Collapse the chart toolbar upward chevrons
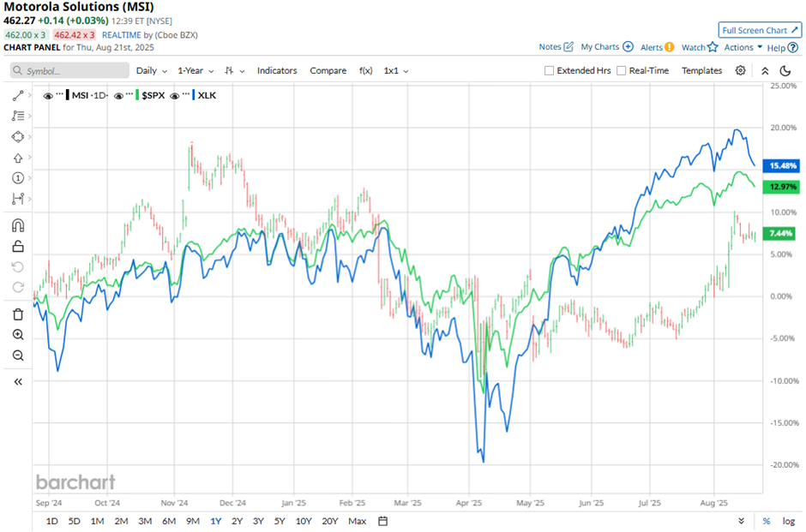806x532 pixels. (765, 71)
